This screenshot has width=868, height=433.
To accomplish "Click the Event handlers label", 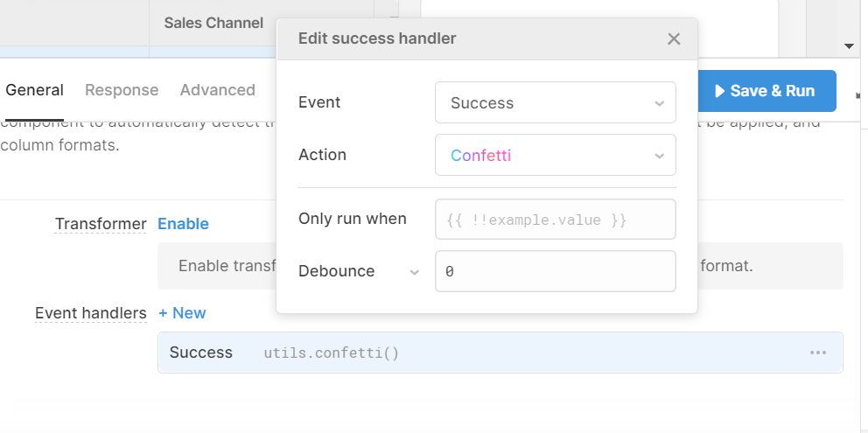I will (91, 313).
